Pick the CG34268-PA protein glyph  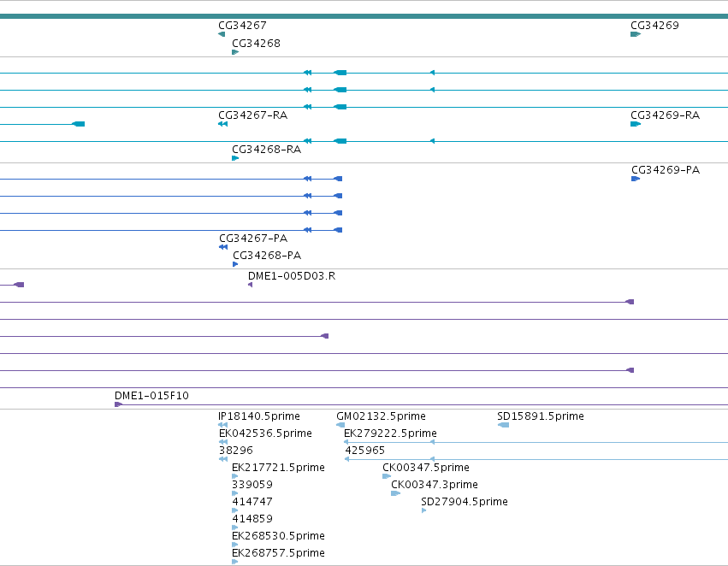pyautogui.click(x=235, y=264)
